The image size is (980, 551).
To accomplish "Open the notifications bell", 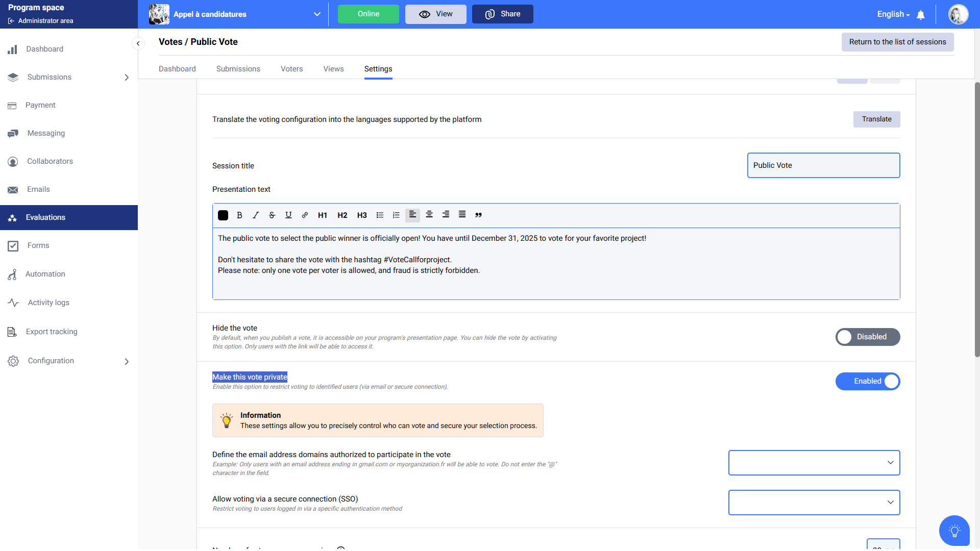I will tap(921, 15).
